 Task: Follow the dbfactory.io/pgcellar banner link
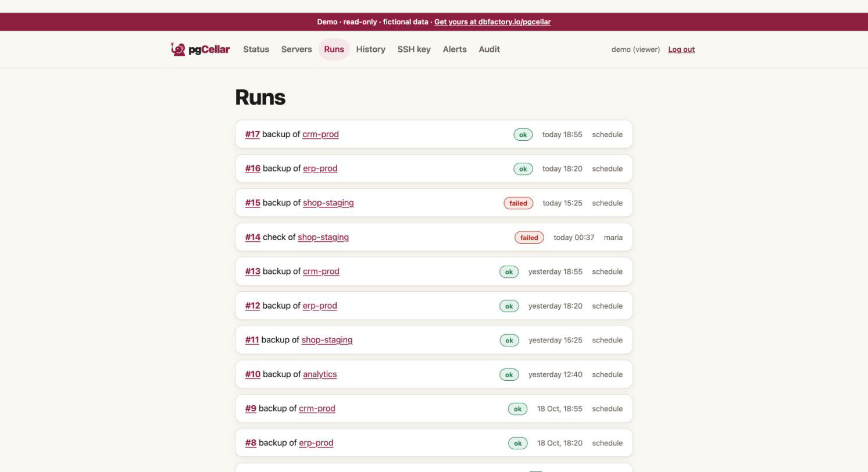492,22
